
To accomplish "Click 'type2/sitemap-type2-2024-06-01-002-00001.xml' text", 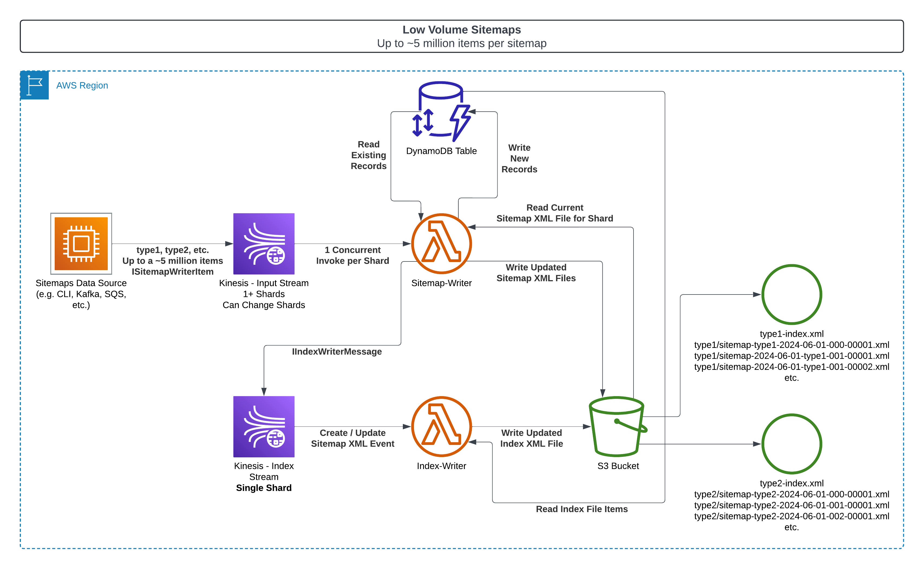I will pyautogui.click(x=792, y=516).
